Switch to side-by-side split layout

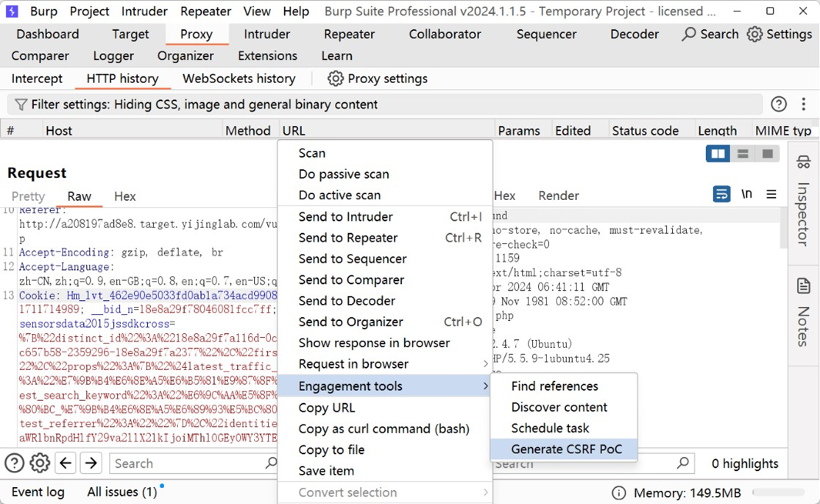[718, 154]
